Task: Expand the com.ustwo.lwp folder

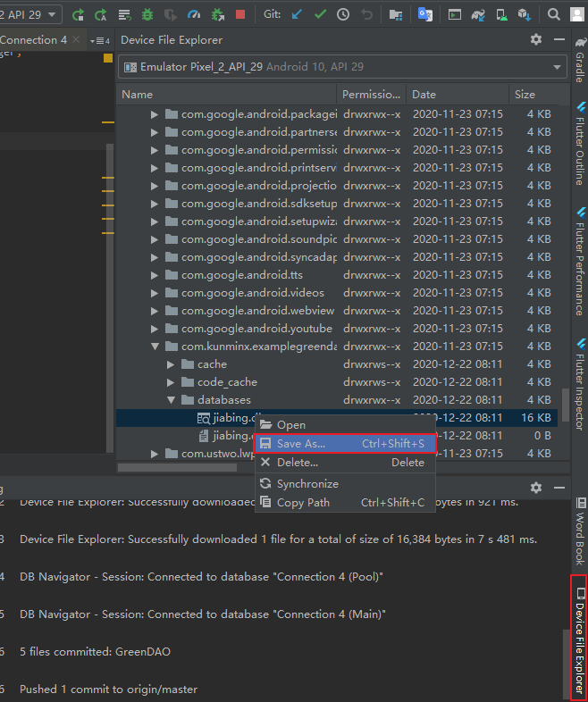Action: [x=154, y=454]
